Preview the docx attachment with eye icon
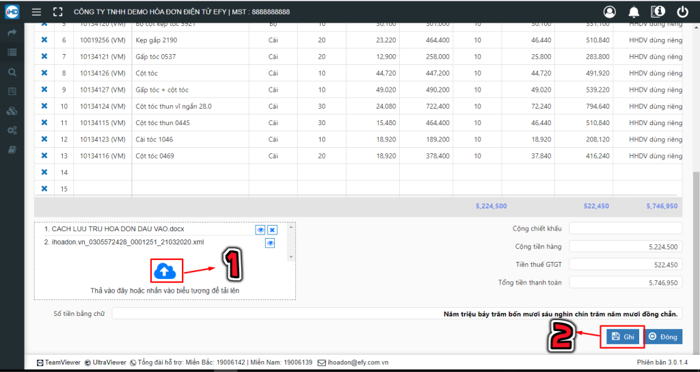This screenshot has width=700, height=372. [x=260, y=230]
